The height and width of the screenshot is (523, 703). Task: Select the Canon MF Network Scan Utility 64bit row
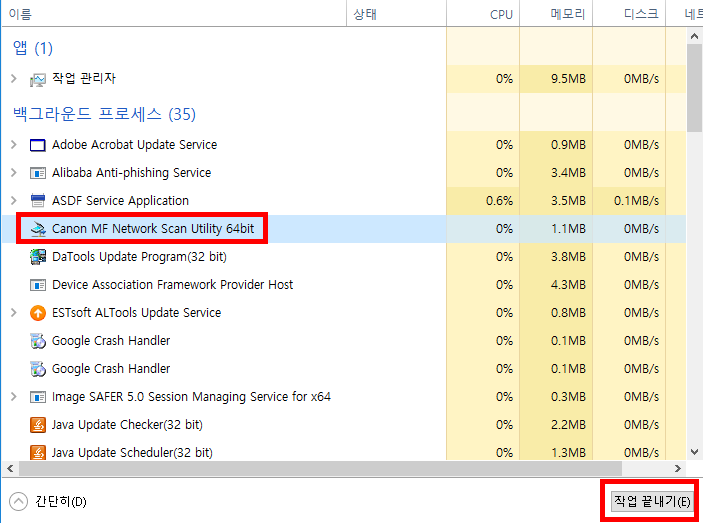point(344,229)
